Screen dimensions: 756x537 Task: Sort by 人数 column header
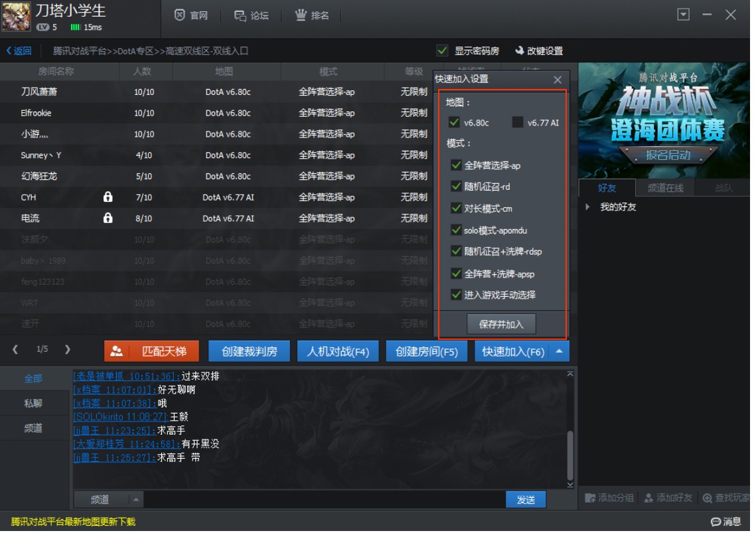pyautogui.click(x=143, y=72)
